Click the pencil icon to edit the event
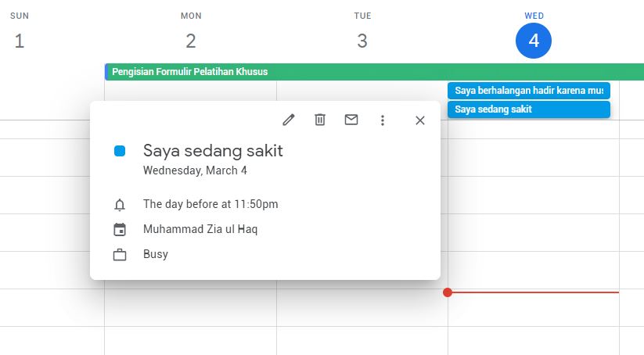Screen dimensions: 644x355 coord(288,120)
